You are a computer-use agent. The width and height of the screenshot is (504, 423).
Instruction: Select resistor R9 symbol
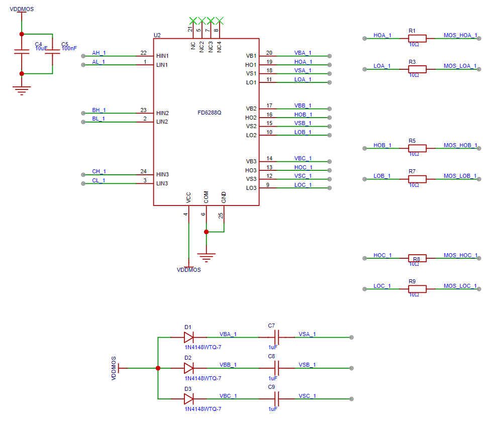(x=417, y=289)
